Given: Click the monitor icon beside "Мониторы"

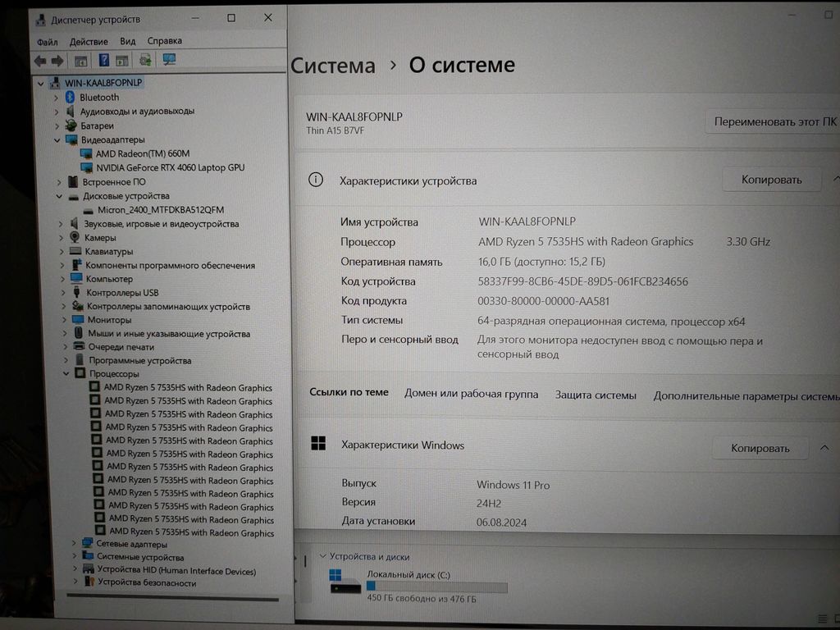Looking at the screenshot, I should 78,319.
